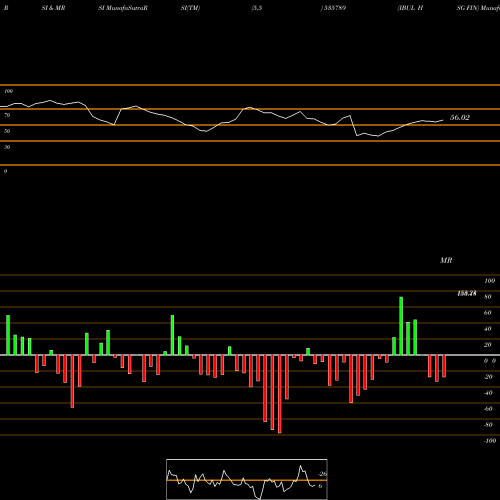
Task: Click the header text SI & MR
Action: (x=53, y=8)
